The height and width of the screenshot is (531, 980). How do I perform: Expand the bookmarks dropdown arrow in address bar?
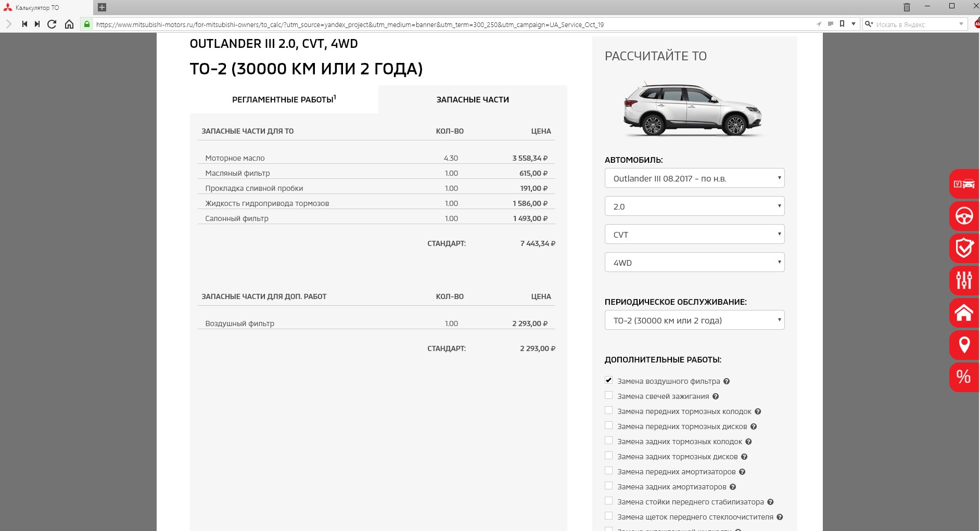(854, 24)
